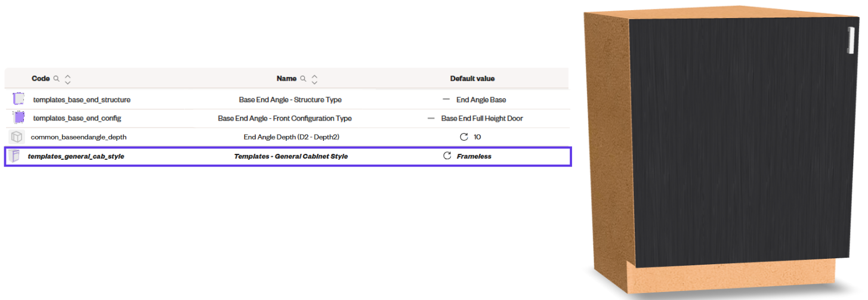Click the templates_base_end_config purple cabinet icon
This screenshot has width=868, height=300.
tap(18, 118)
